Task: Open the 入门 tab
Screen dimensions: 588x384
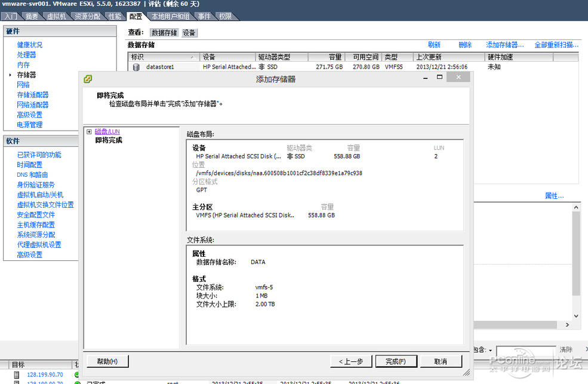Action: click(x=11, y=16)
